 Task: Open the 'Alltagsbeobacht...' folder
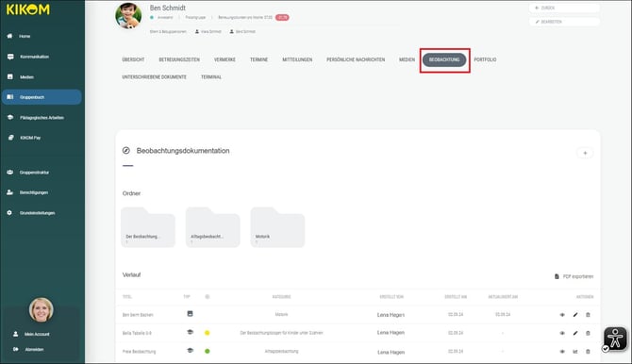pos(213,227)
